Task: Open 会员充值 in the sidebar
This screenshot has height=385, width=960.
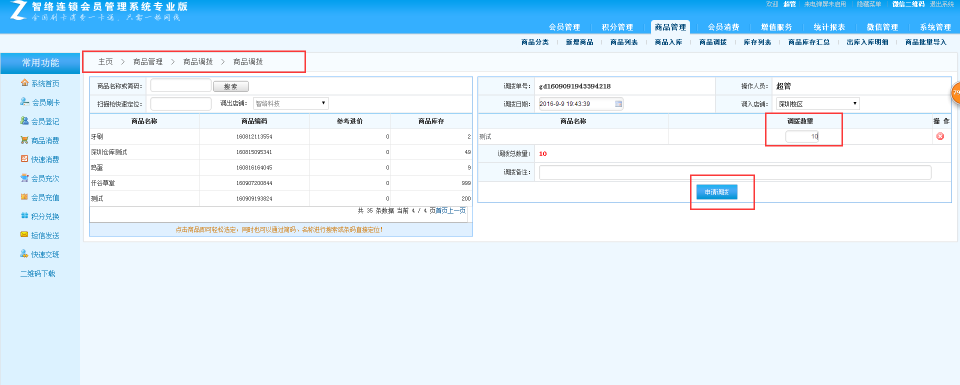Action: [24, 197]
